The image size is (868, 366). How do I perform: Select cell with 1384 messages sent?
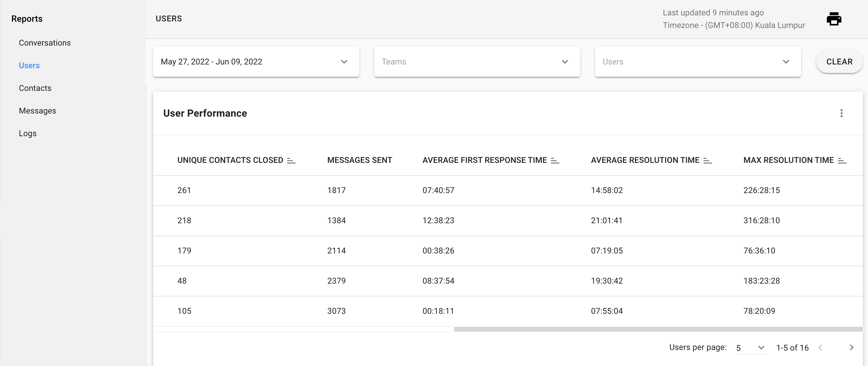click(336, 221)
